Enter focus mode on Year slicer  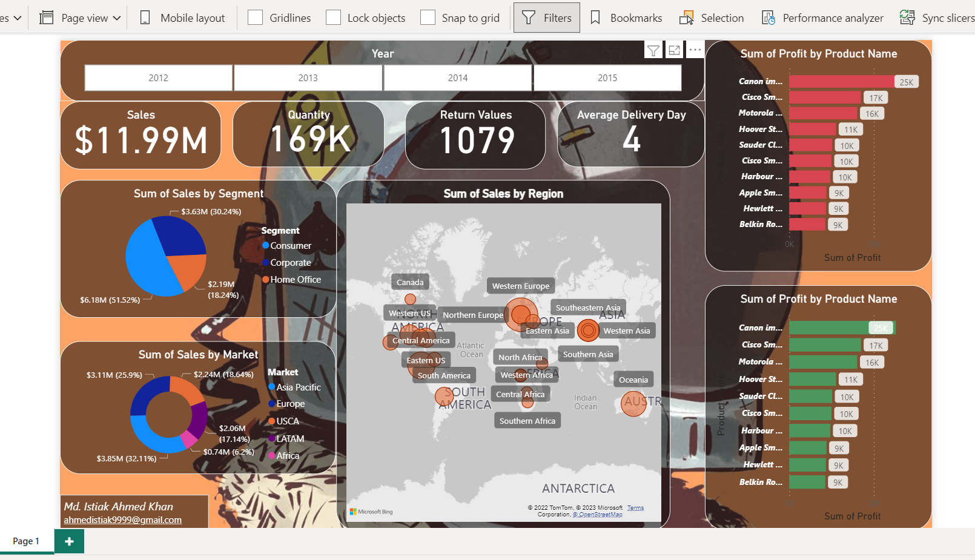pyautogui.click(x=674, y=51)
